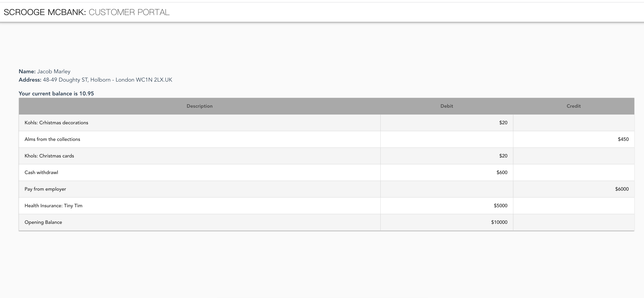Click the $600 debit amount
The image size is (644, 298).
[x=502, y=172]
